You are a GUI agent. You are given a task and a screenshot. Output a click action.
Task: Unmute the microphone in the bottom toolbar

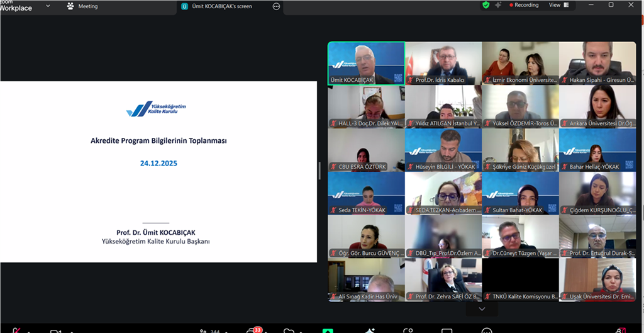coord(17,330)
